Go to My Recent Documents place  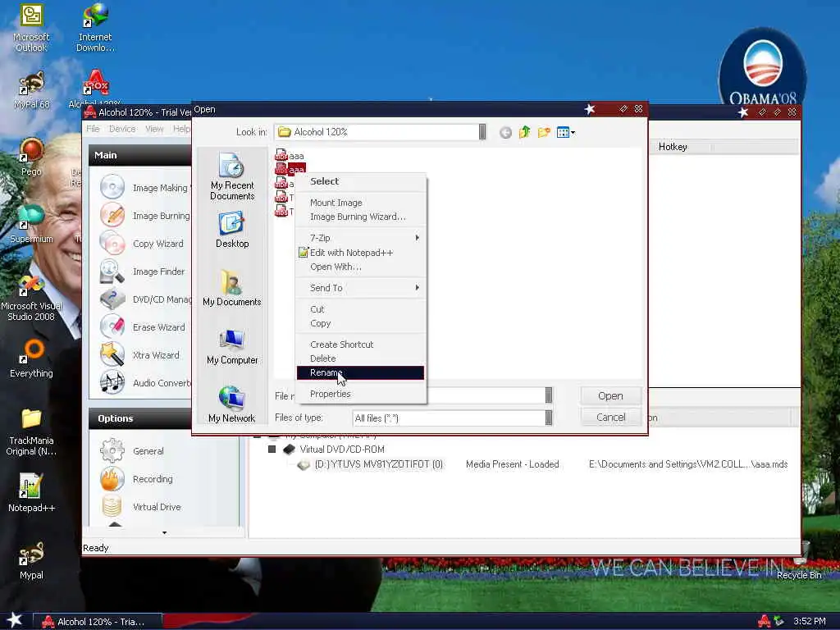tap(232, 177)
